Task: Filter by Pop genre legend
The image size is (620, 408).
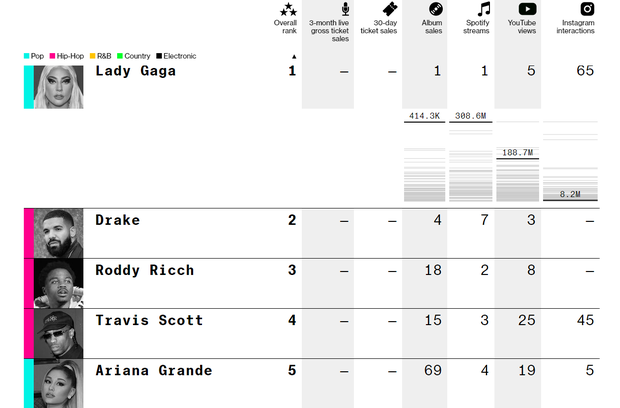Action: [34, 56]
